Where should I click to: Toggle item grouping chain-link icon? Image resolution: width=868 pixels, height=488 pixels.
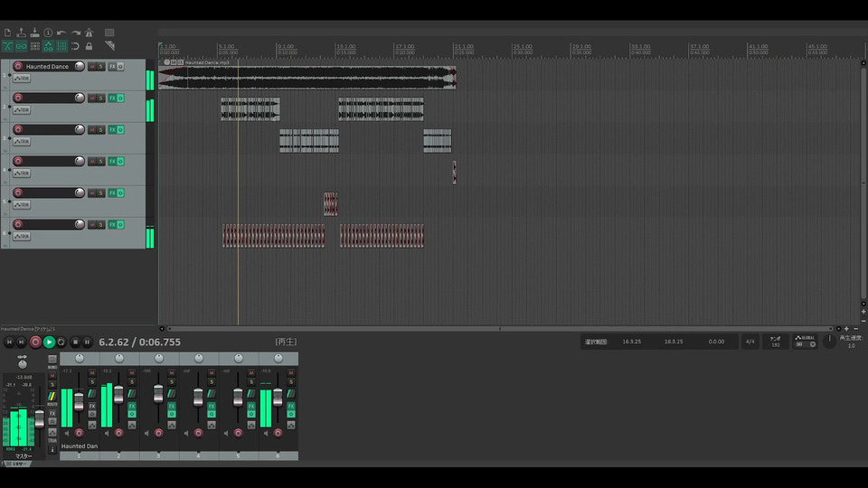(21, 46)
